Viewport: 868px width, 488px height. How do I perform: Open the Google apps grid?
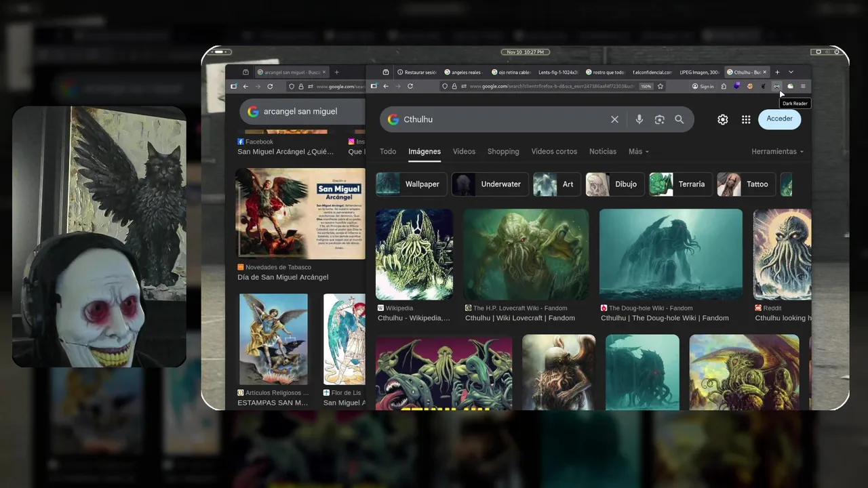pyautogui.click(x=746, y=119)
